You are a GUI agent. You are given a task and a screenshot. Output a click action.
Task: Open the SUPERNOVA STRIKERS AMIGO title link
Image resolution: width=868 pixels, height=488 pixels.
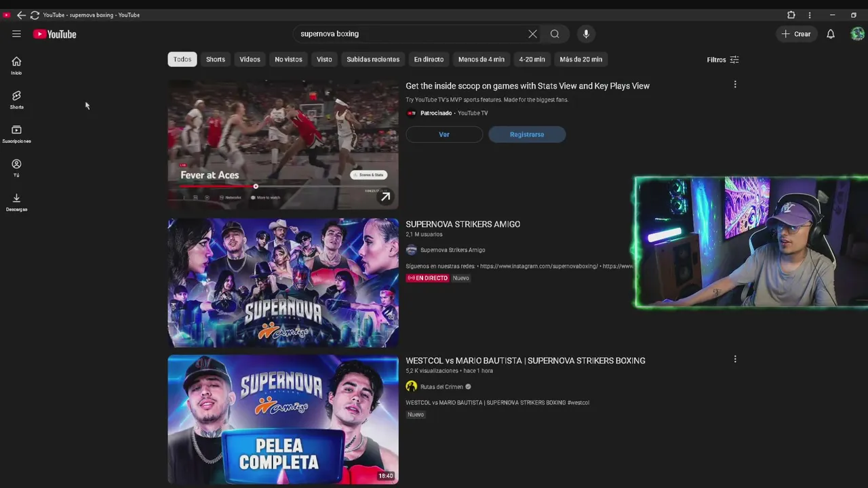pyautogui.click(x=463, y=224)
